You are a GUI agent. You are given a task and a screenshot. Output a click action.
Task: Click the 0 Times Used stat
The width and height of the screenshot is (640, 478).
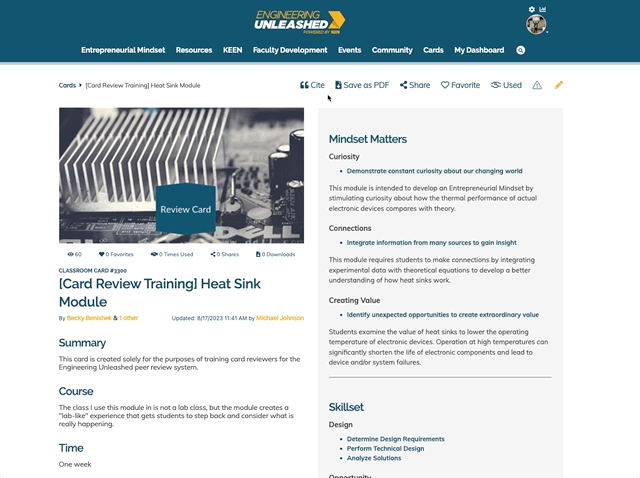(172, 254)
